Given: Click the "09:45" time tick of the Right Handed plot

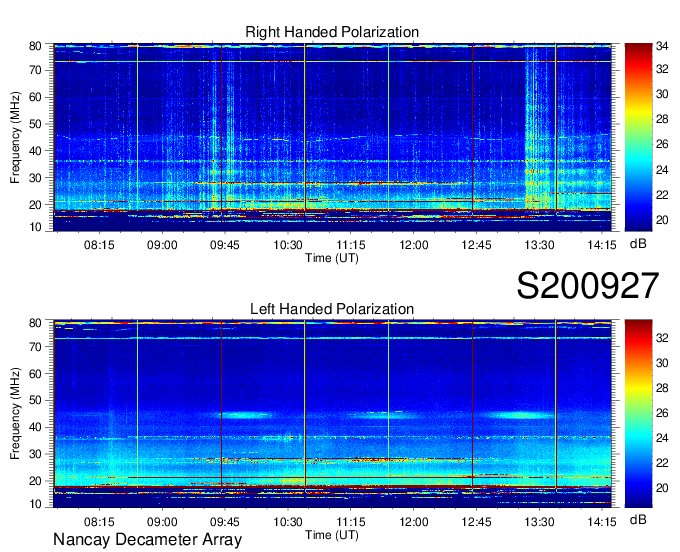Looking at the screenshot, I should (x=225, y=245).
